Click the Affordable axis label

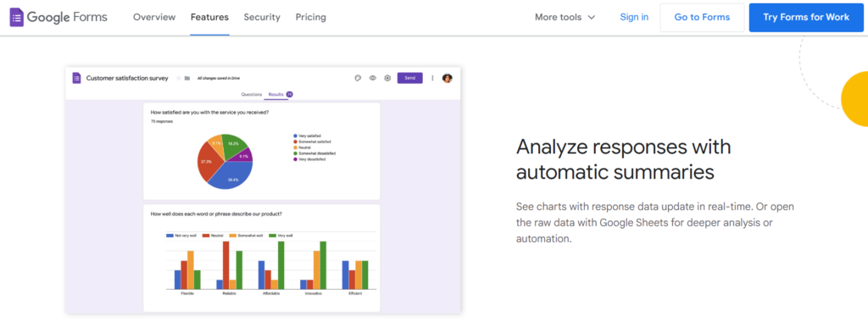[271, 293]
